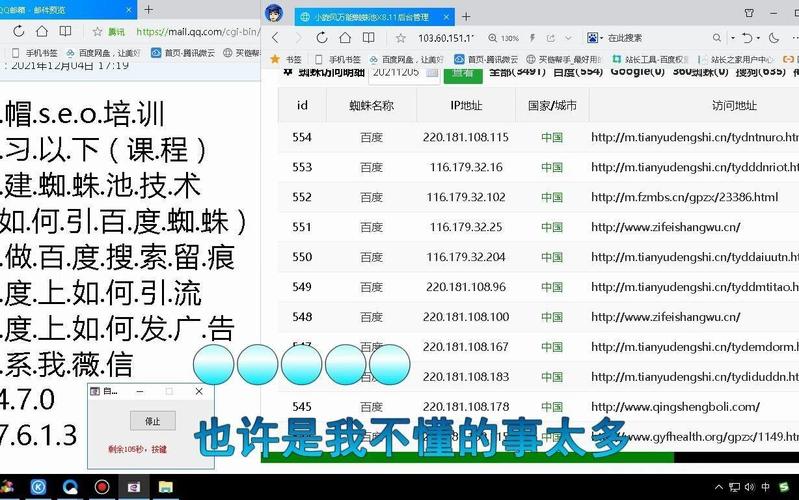The image size is (799, 500).
Task: Go back in the spider pool browser
Action: point(275,38)
